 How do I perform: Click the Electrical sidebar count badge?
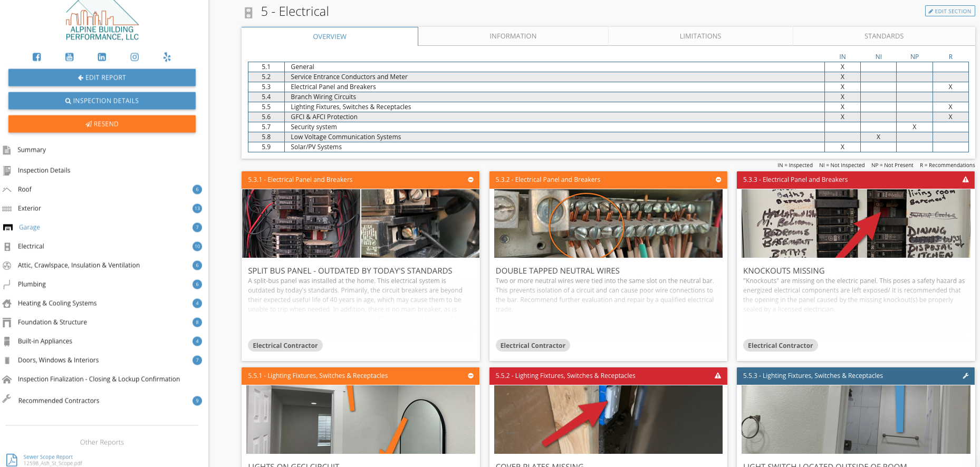click(197, 246)
